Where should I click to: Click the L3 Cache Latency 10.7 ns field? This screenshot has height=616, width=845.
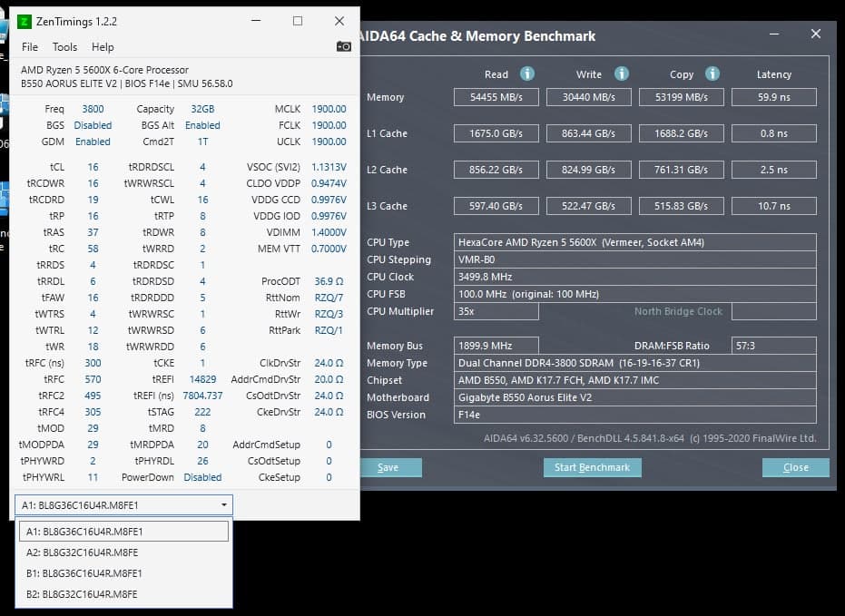774,206
